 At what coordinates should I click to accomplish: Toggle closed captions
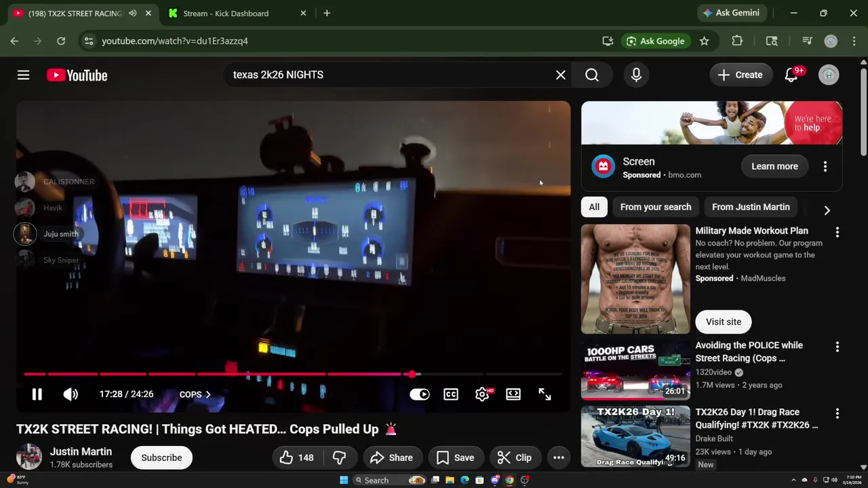point(451,394)
